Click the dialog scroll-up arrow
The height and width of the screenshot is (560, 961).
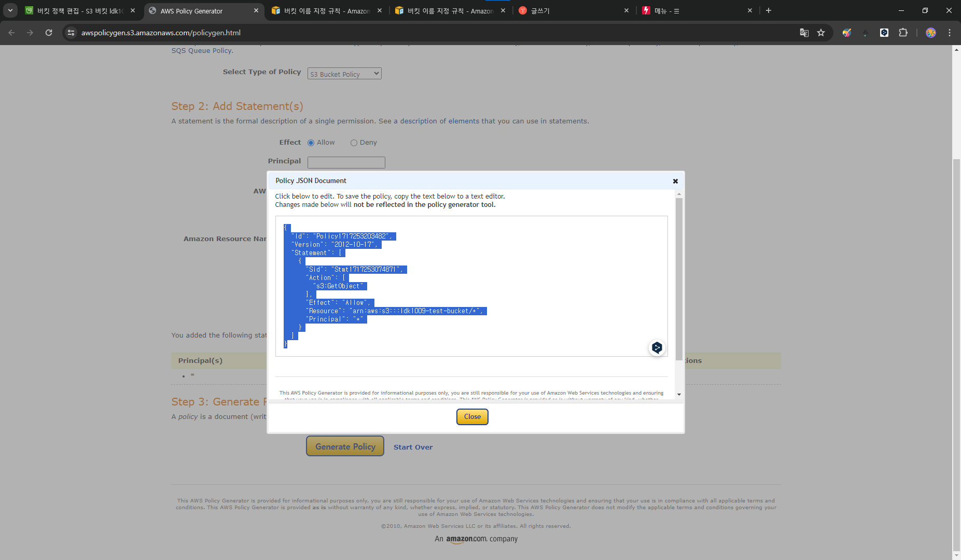point(679,194)
